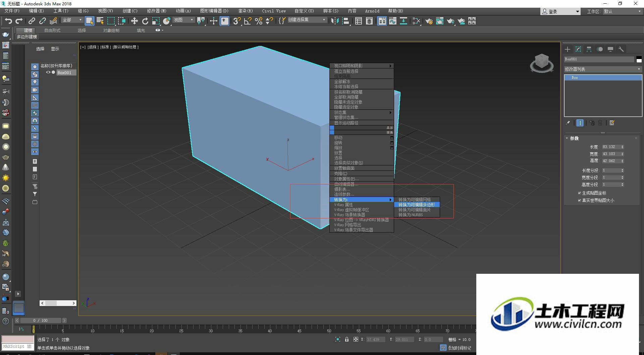Open the 修改器(M) menu
The width and height of the screenshot is (644, 355).
[157, 11]
